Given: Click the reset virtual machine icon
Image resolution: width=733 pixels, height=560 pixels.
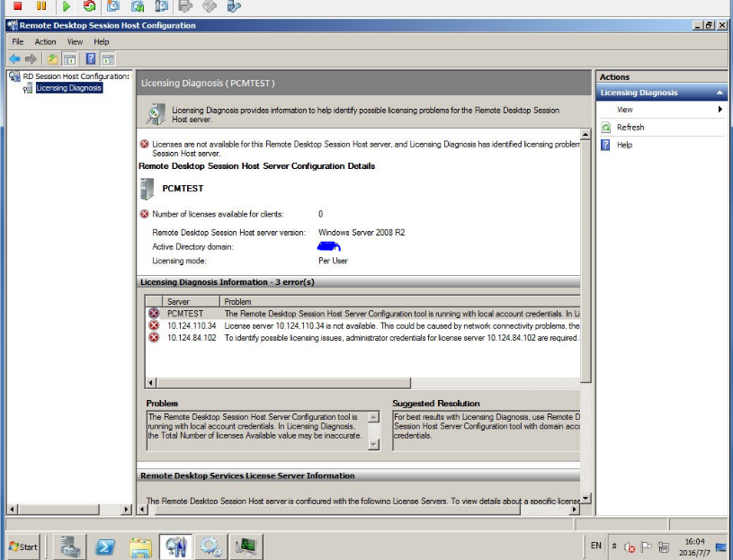Looking at the screenshot, I should 89,6.
